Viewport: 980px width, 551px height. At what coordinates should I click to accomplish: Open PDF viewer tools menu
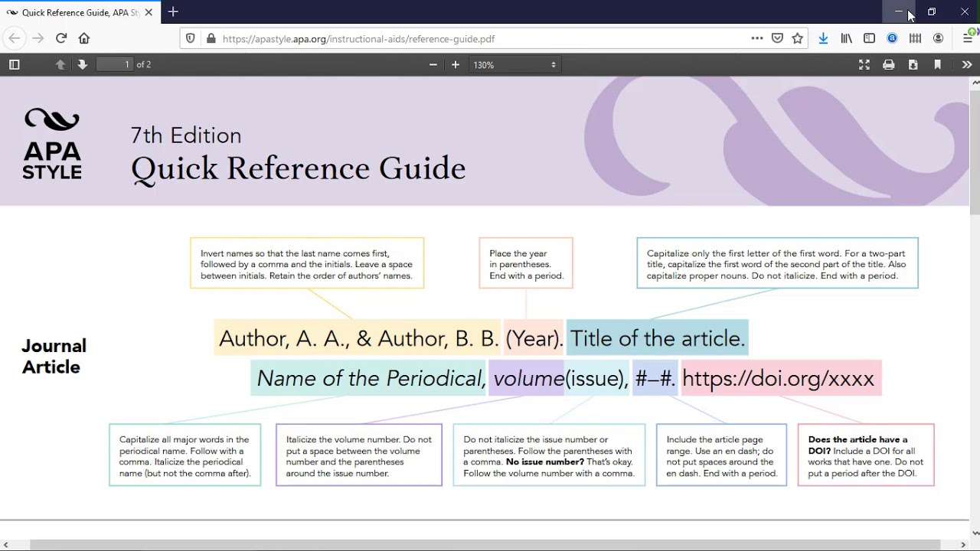click(x=966, y=65)
